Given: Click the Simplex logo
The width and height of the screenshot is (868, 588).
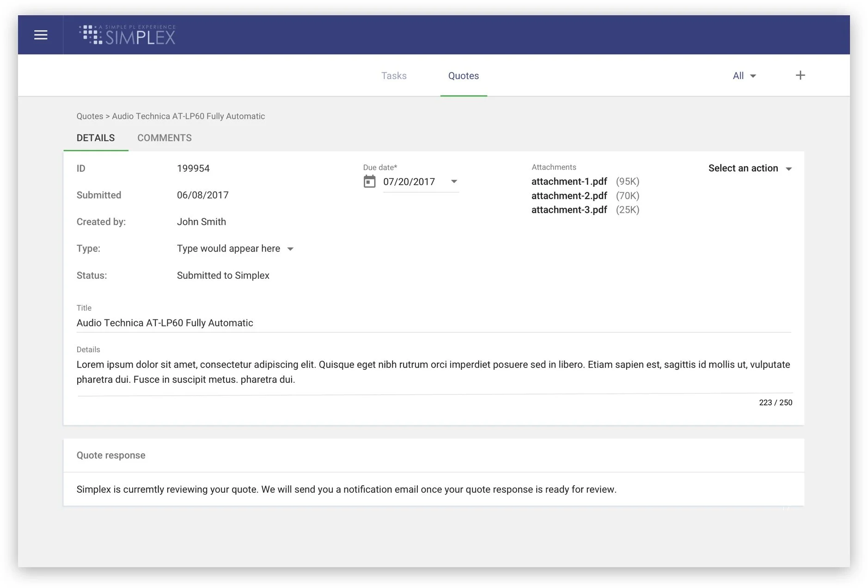Looking at the screenshot, I should (127, 35).
